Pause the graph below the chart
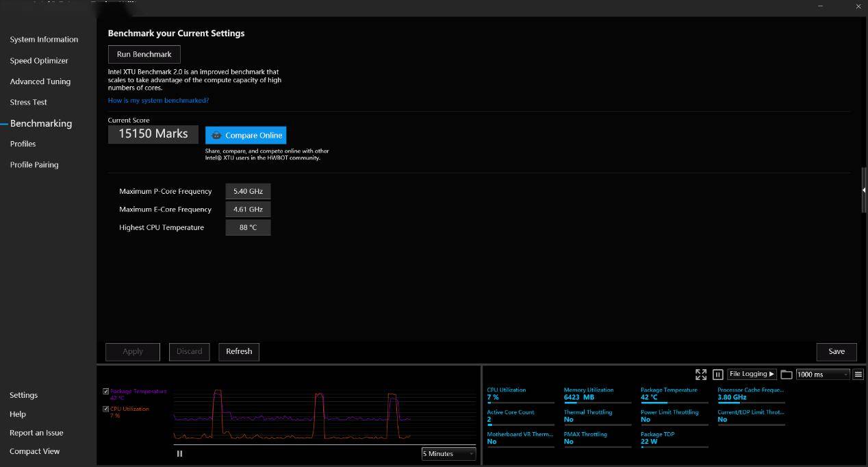 pos(179,453)
